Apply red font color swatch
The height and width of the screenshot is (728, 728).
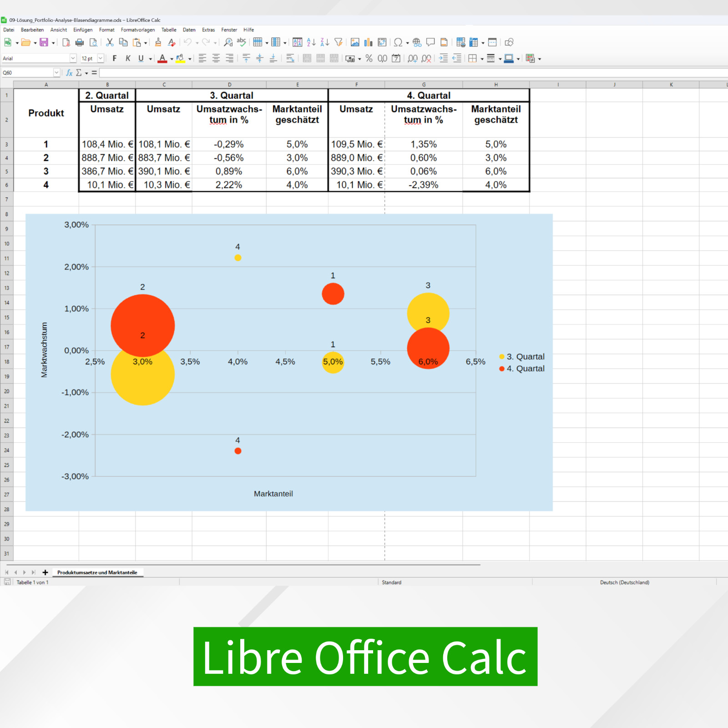(x=162, y=58)
